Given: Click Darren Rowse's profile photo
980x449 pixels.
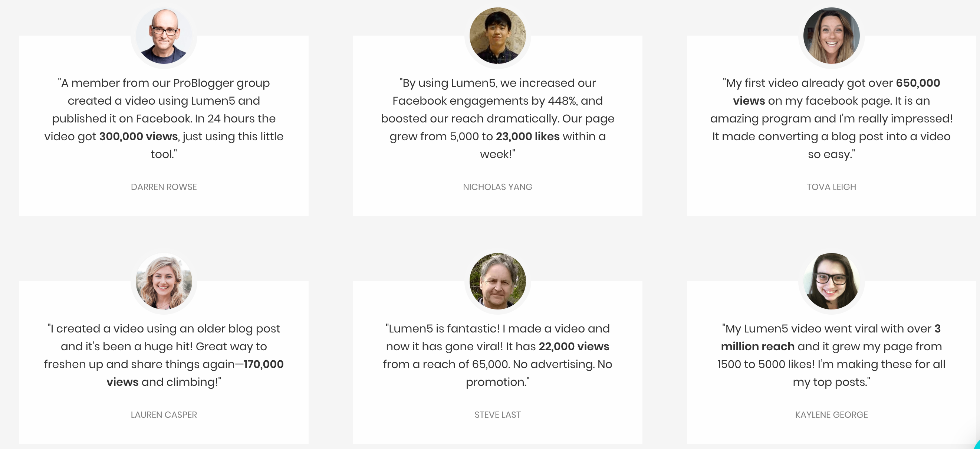Looking at the screenshot, I should coord(164,36).
